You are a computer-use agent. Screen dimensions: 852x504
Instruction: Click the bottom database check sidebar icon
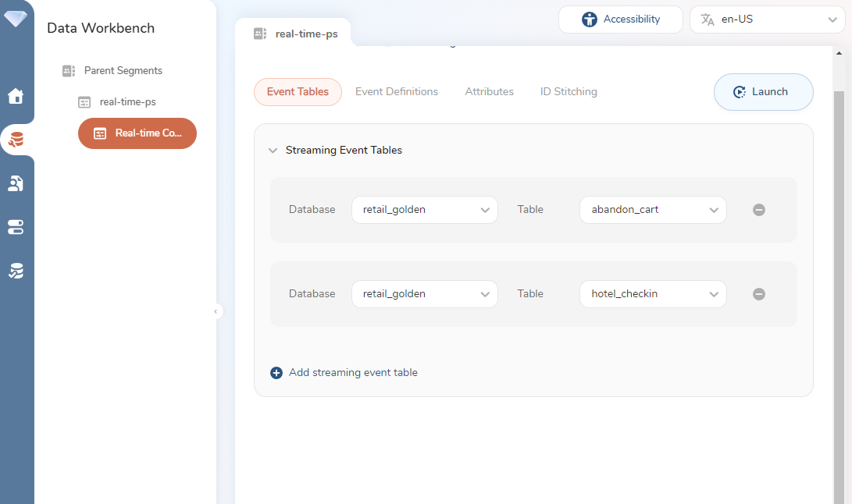click(16, 271)
